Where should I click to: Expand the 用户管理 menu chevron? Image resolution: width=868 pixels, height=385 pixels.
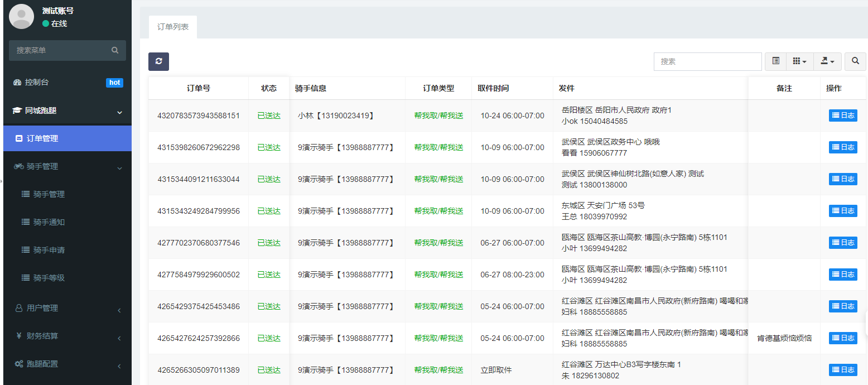click(x=119, y=310)
